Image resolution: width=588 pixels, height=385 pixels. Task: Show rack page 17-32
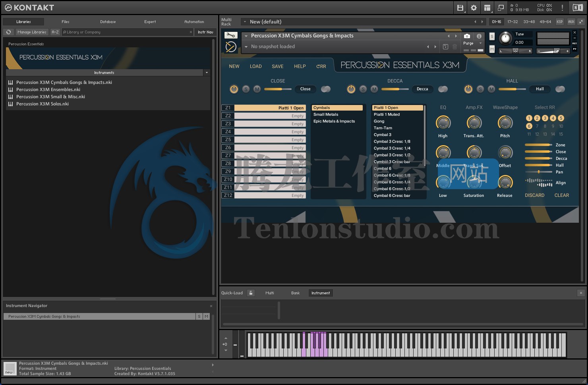pyautogui.click(x=513, y=22)
